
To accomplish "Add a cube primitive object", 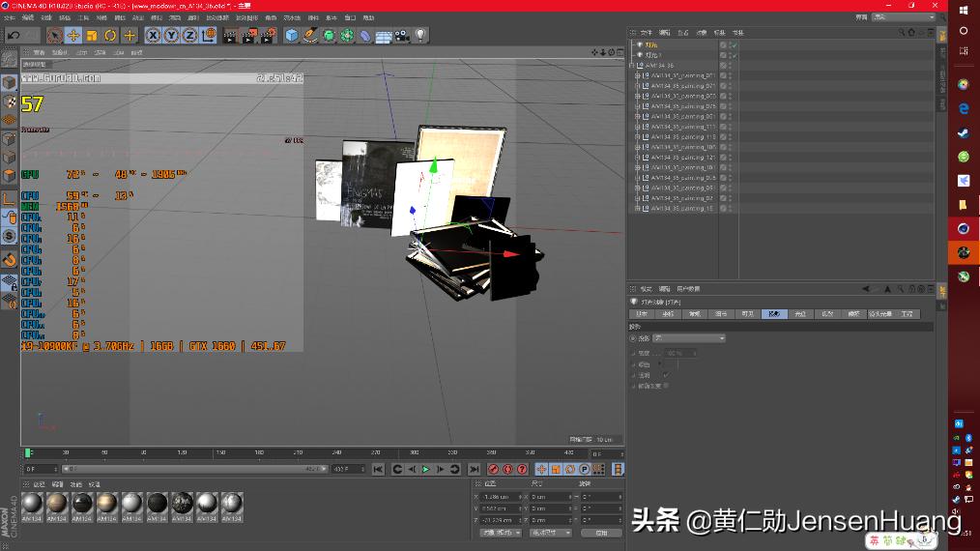I will (292, 36).
